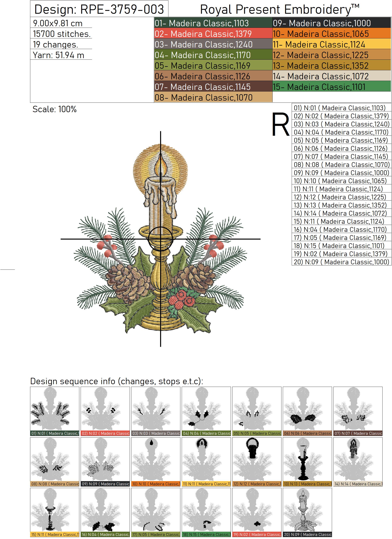Screen dimensions: 392x539
Task: Click list row 18) N:15 Madeira Classic 1101
Action: (x=341, y=246)
